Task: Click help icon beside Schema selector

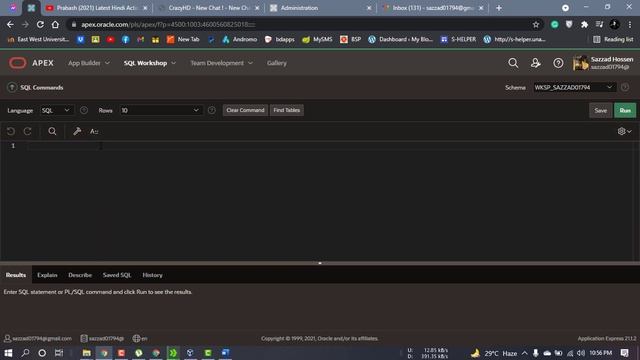Action: pyautogui.click(x=625, y=87)
